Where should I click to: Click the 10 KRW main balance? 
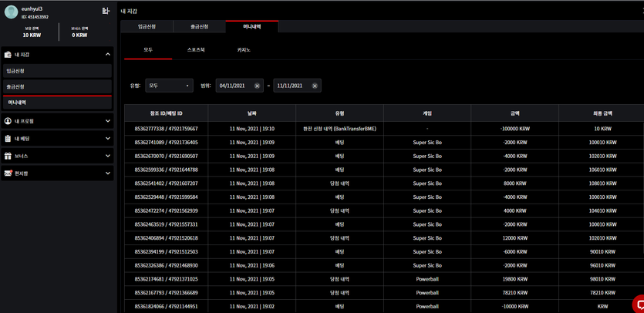[x=32, y=35]
